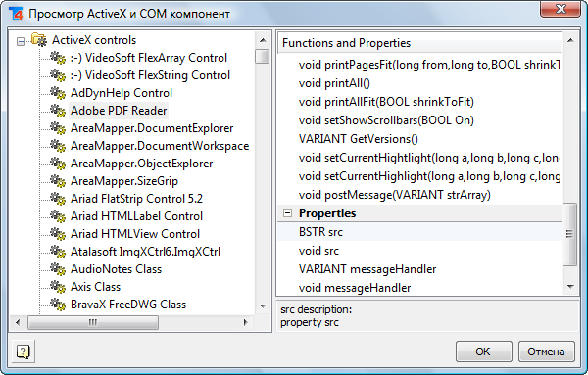Click the gear icon next to AdDynHelp Control
Screen dimensions: 588x375
coord(58,93)
